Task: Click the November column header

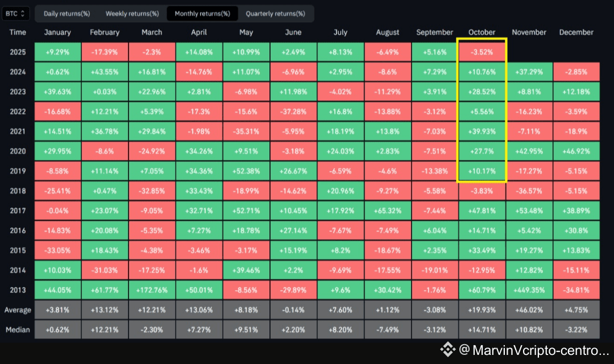Action: coord(529,32)
